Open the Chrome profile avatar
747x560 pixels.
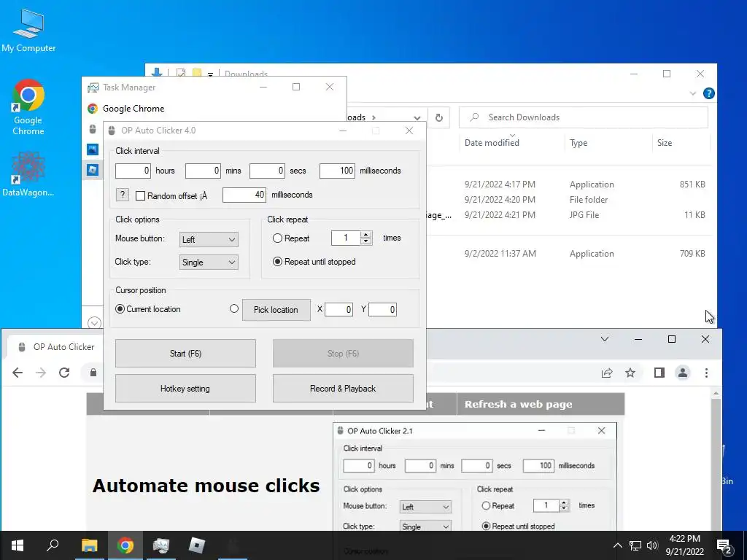(683, 373)
